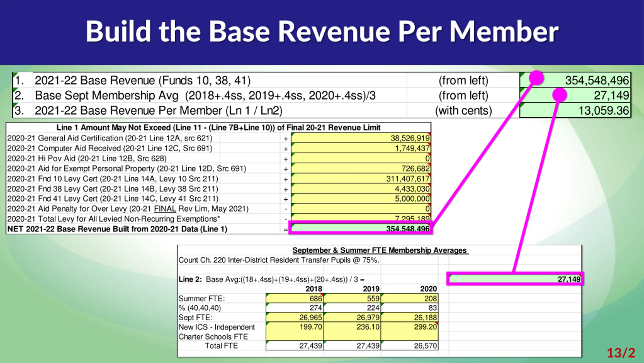Select 27,149 in the FTE Membership Averages table
The image size is (644, 363).
click(569, 279)
